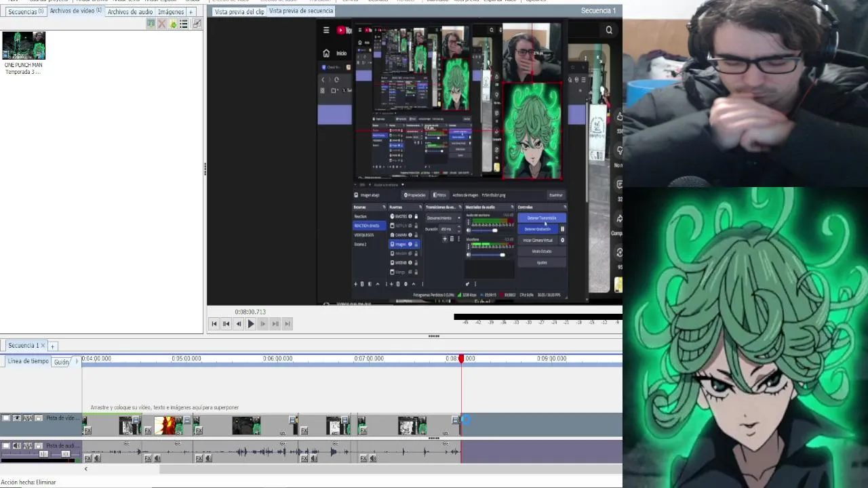Viewport: 868px width, 488px height.
Task: Click the red playhead marker on ruler
Action: pyautogui.click(x=461, y=358)
